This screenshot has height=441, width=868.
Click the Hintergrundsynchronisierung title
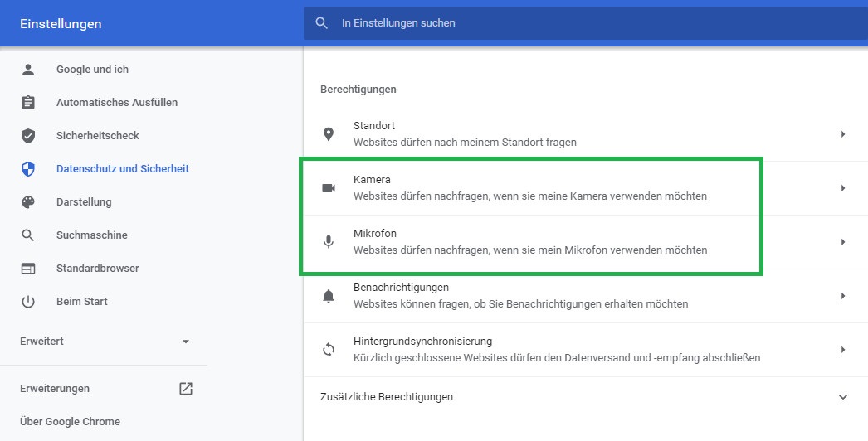(x=423, y=342)
